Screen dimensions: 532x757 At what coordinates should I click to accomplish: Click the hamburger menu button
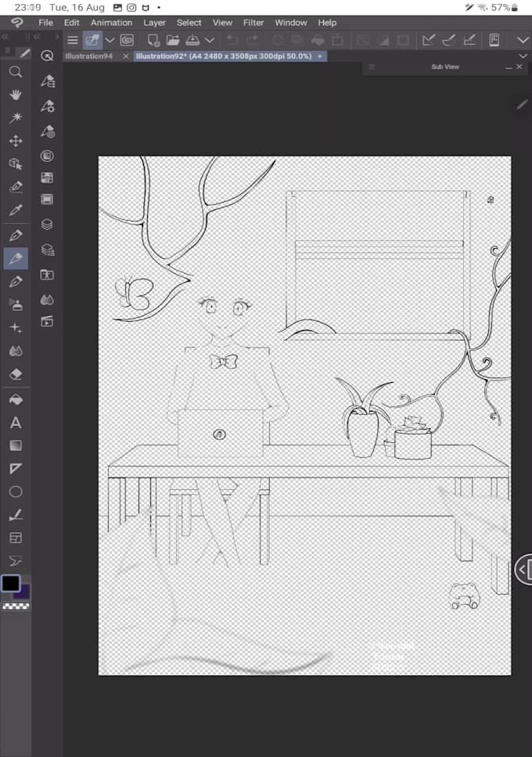click(72, 40)
